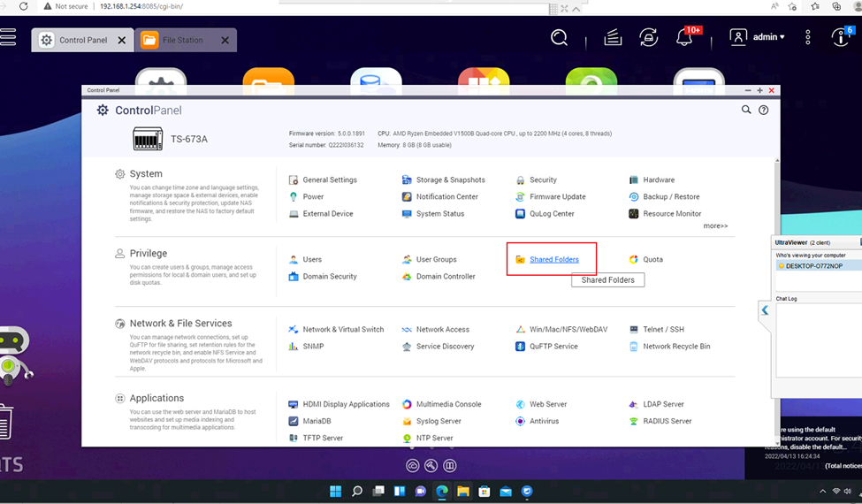This screenshot has height=504, width=862.
Task: Collapse the UltraViewer side panel
Action: click(x=765, y=310)
